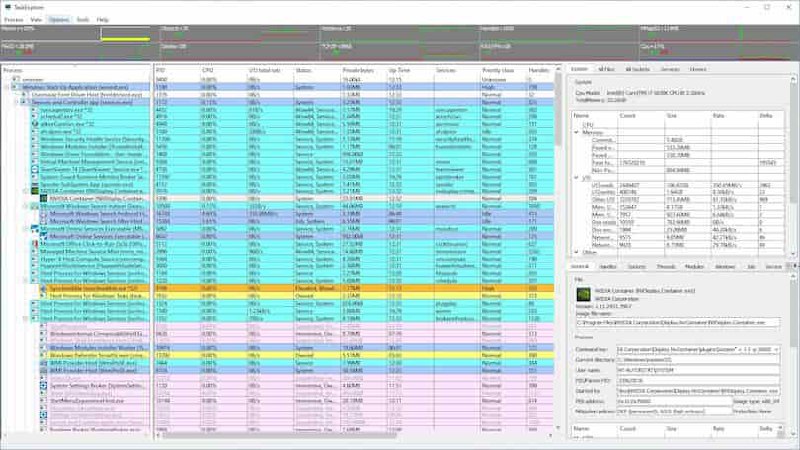Switch to the All Files tab
The image size is (800, 450).
coord(606,69)
